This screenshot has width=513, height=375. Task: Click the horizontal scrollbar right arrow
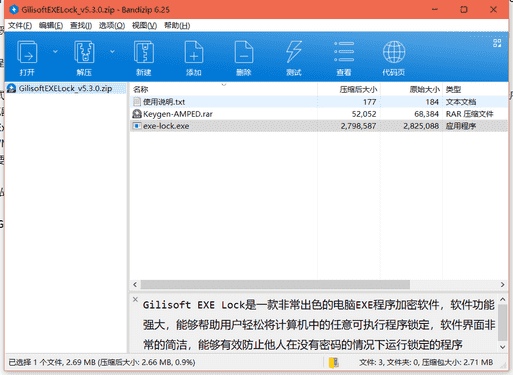[x=502, y=285]
